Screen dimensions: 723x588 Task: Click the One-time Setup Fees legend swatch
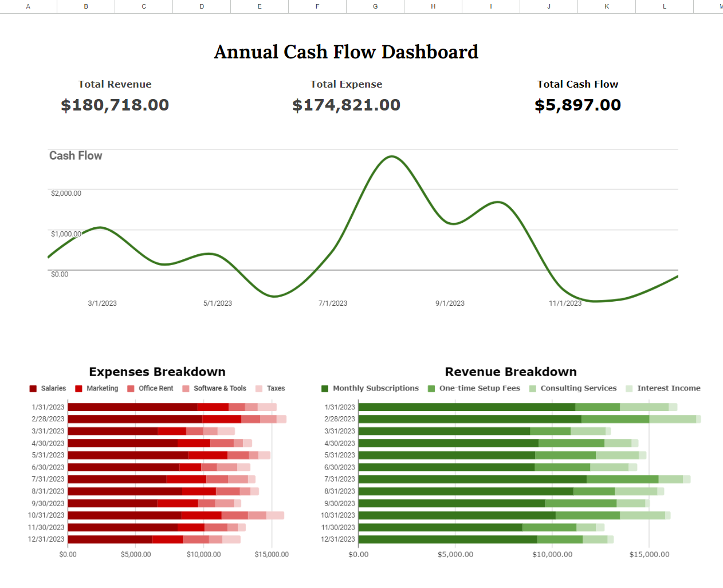431,389
